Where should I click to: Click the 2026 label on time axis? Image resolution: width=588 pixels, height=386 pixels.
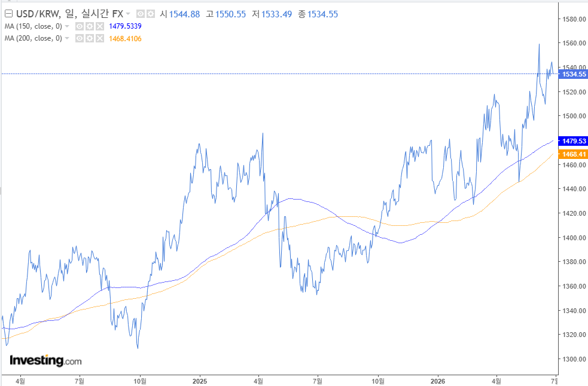click(x=438, y=381)
